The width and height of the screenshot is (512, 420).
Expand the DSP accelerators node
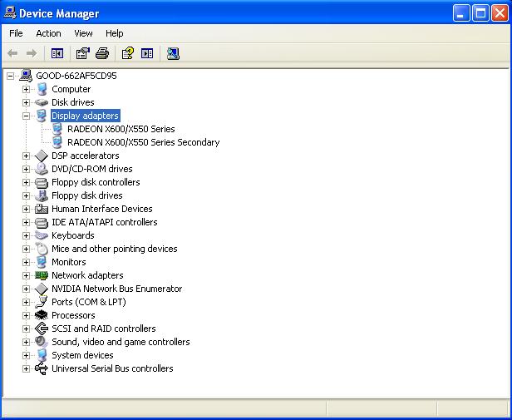[x=26, y=156]
